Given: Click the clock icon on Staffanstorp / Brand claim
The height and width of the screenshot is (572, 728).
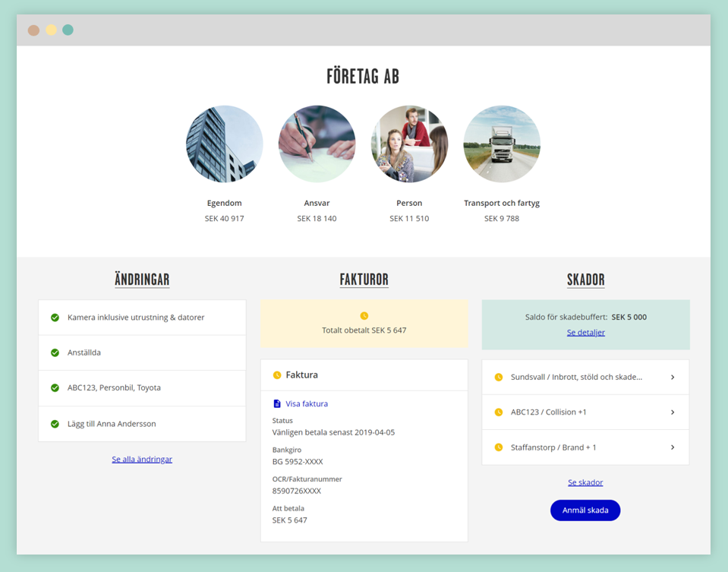Looking at the screenshot, I should coord(499,447).
